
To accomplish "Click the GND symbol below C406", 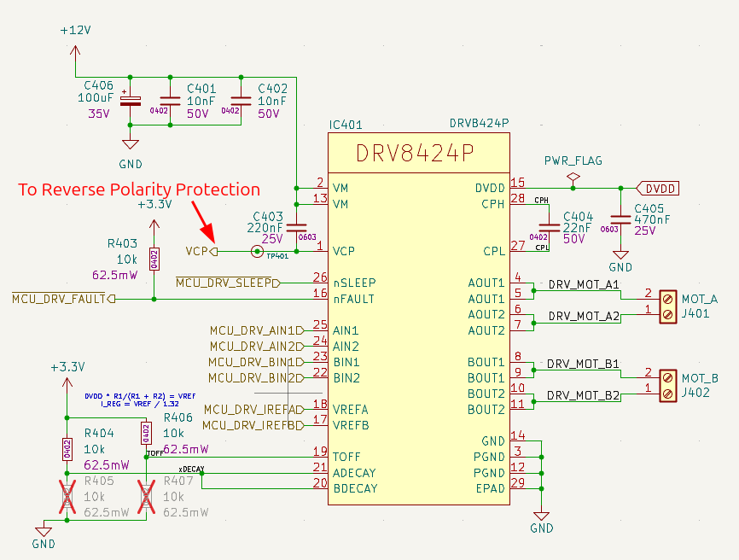I will (x=130, y=144).
